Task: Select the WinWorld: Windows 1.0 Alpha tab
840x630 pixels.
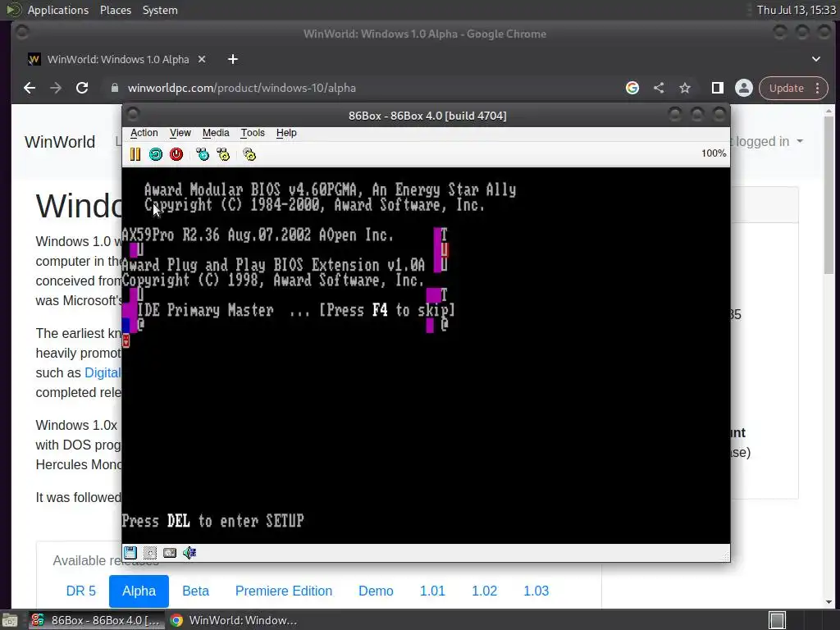Action: coord(116,59)
